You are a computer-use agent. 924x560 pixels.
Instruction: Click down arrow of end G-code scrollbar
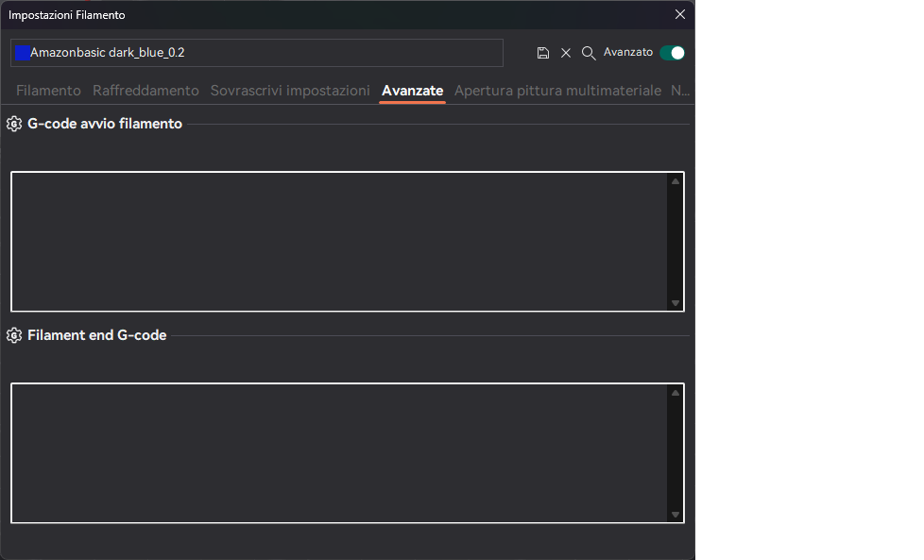point(676,515)
